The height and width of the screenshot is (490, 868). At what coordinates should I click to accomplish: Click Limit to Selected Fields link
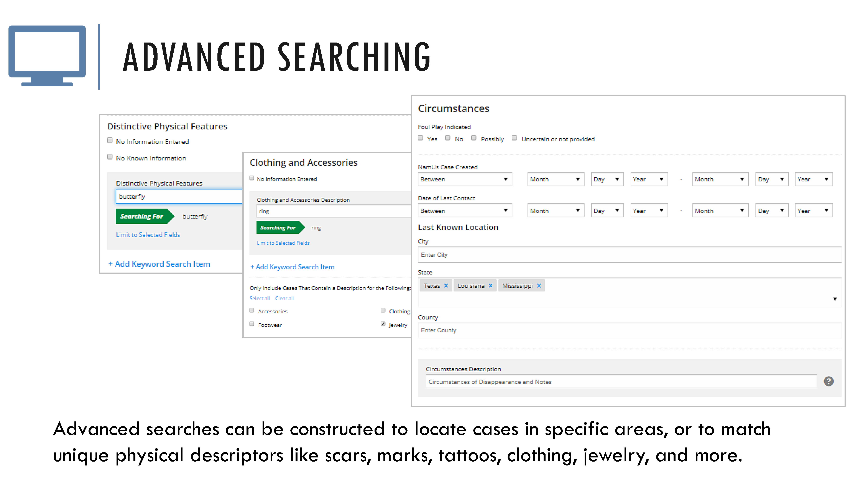pyautogui.click(x=148, y=235)
